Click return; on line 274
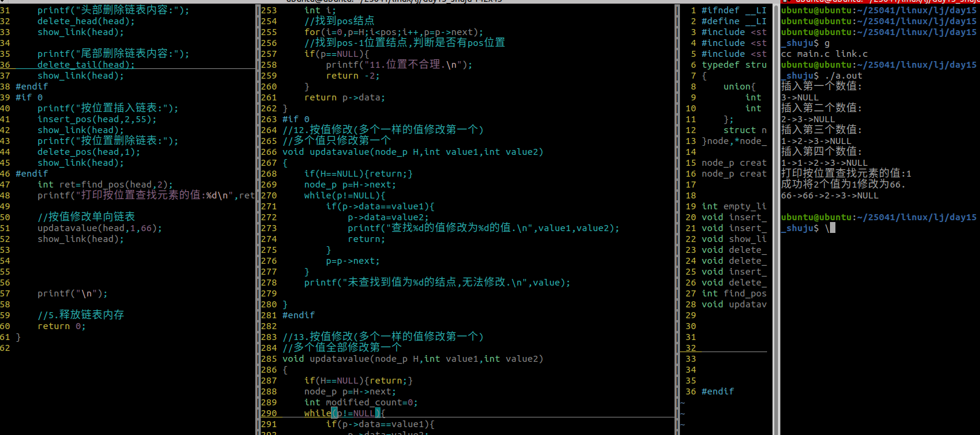The image size is (980, 435). coord(367,239)
